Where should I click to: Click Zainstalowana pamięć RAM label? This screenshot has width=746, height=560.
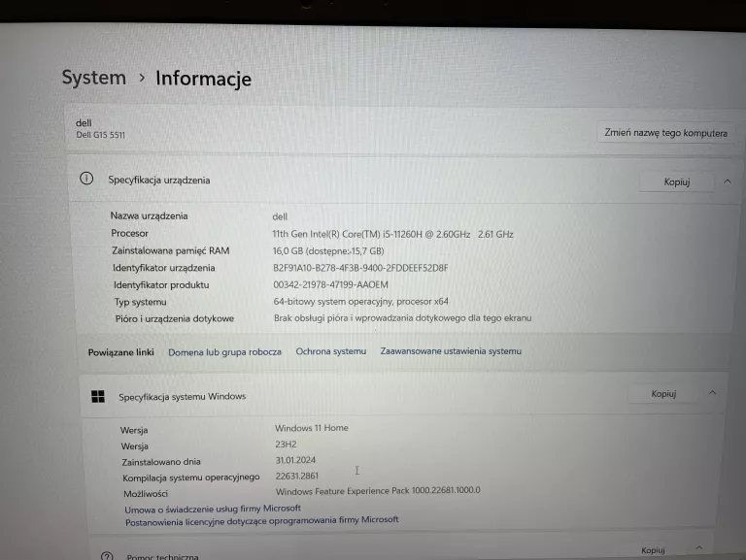[x=170, y=250]
